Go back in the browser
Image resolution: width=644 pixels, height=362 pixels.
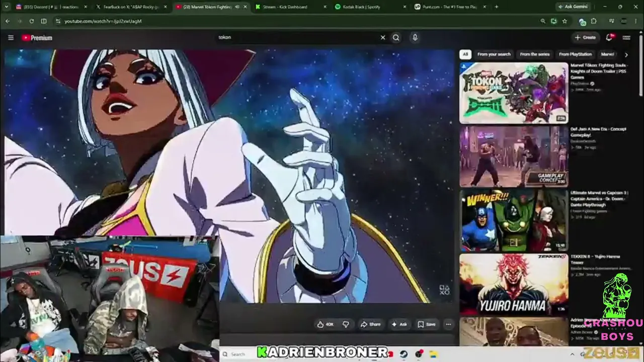(x=8, y=21)
